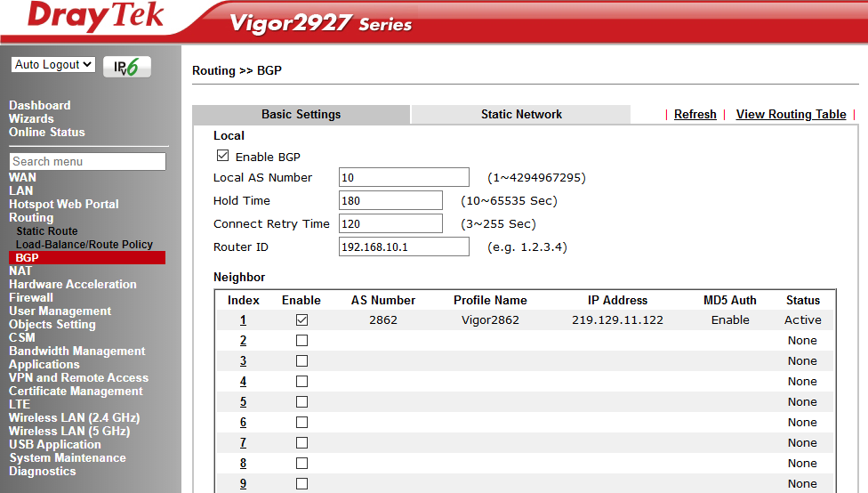The width and height of the screenshot is (868, 493).
Task: Open VPN and Remote Access menu
Action: coord(78,378)
